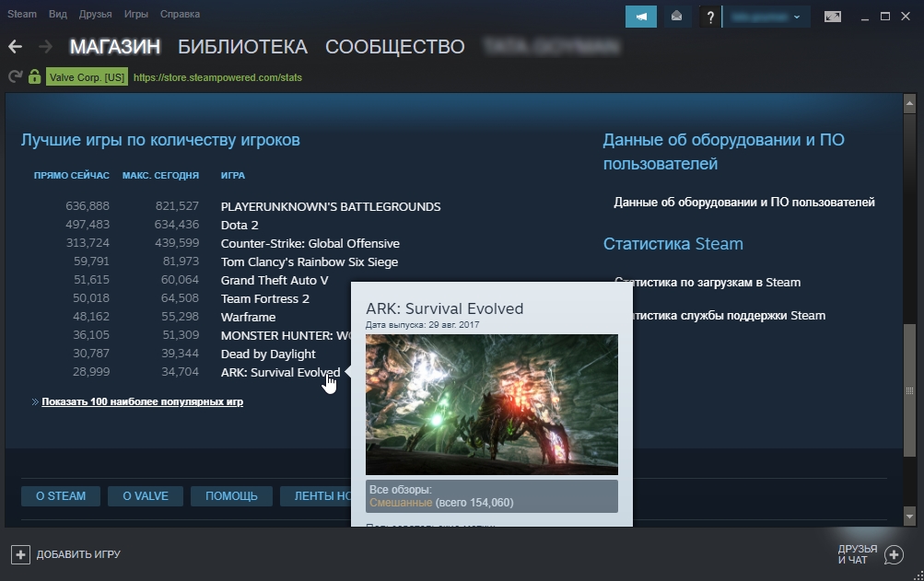Click Показать 100 наиболее популярных игр
The width and height of the screenshot is (924, 581).
(142, 401)
